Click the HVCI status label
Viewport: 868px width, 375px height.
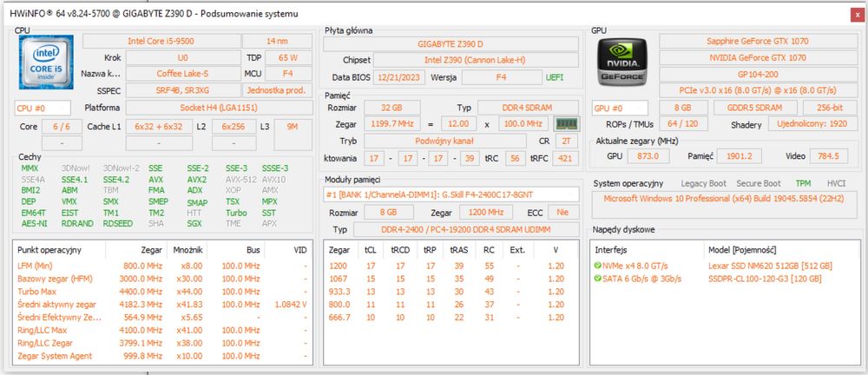837,183
